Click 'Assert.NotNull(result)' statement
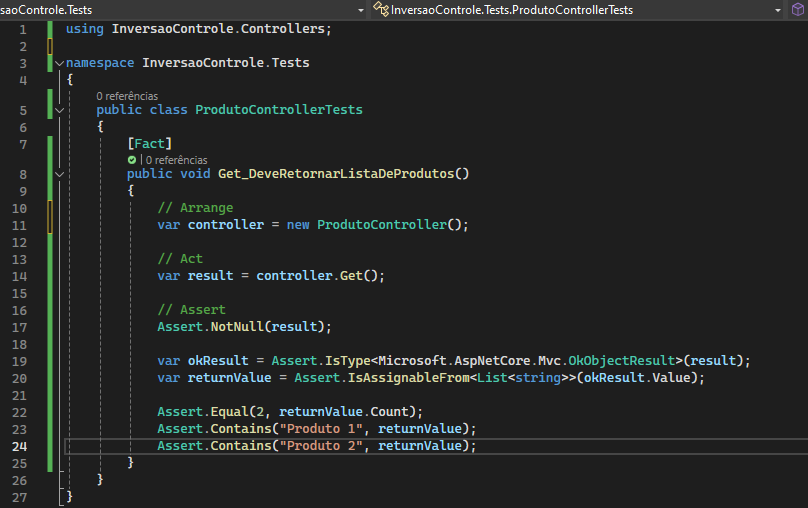Image resolution: width=808 pixels, height=508 pixels. (244, 327)
